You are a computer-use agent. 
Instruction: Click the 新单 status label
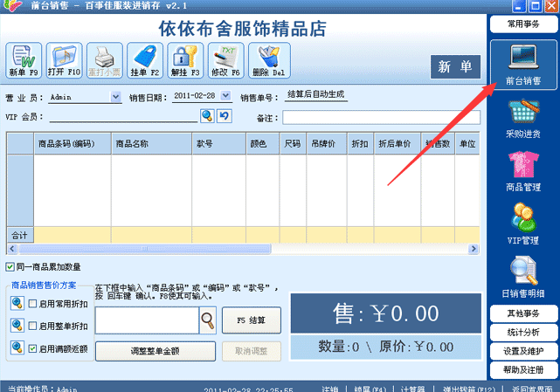(455, 66)
